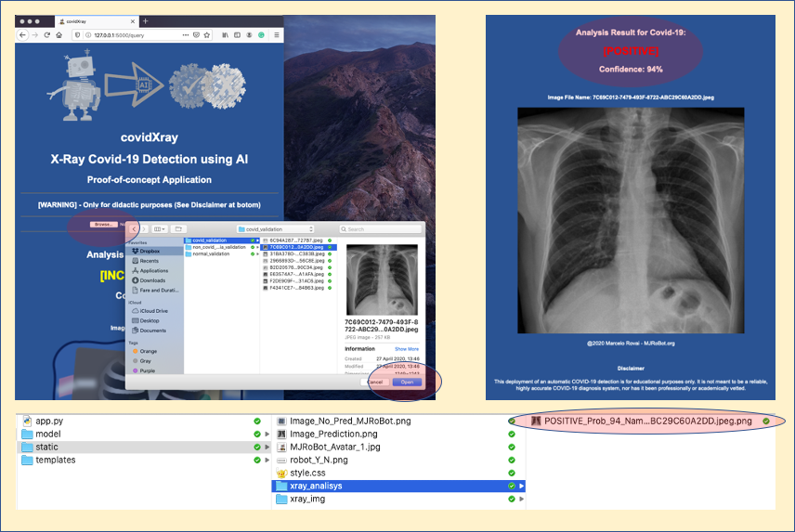Select Dropbox in dialog sidebar
This screenshot has width=795, height=532.
tap(155, 251)
